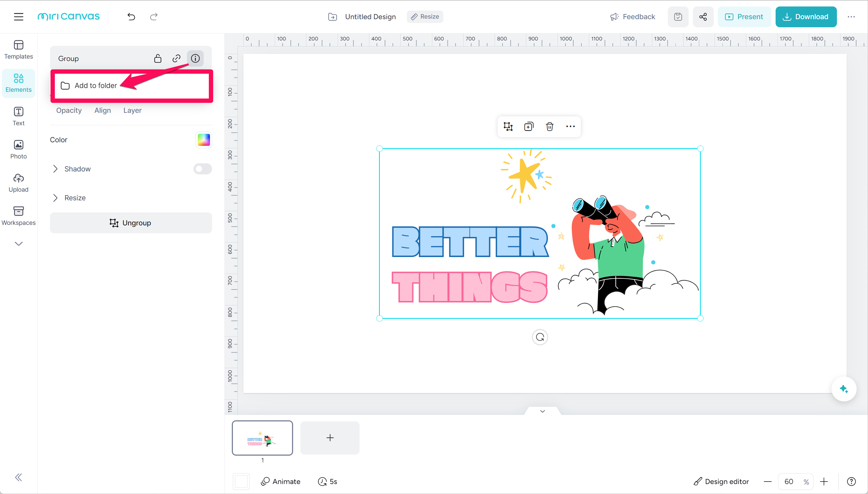Open the rainbow Color swatch picker
The image size is (868, 494).
(x=204, y=140)
